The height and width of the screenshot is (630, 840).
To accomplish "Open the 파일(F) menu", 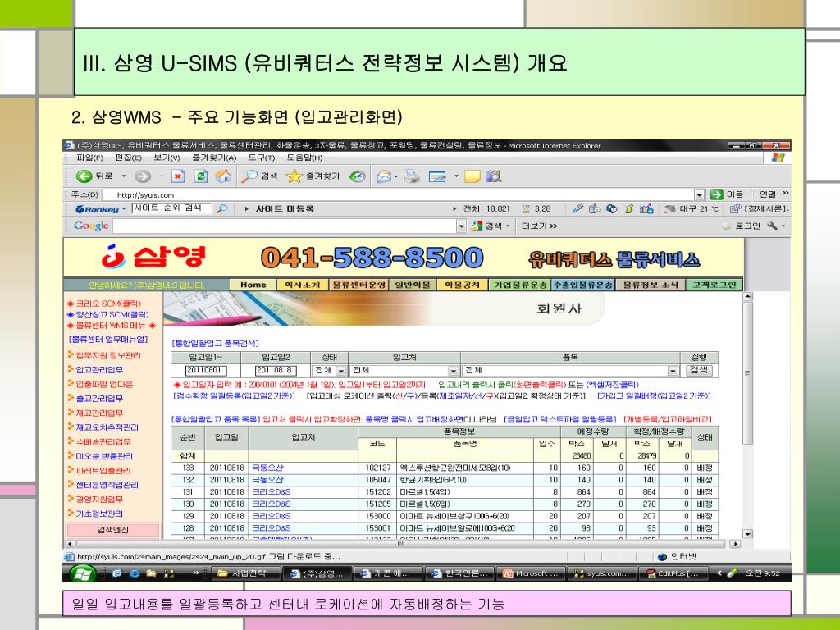I will point(89,157).
